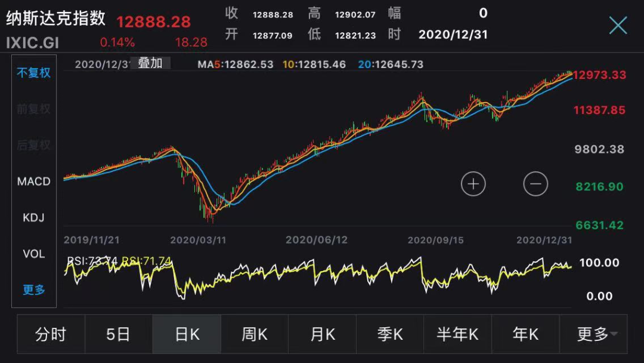Tap the IXIC.GI ticker code
Image resolution: width=644 pixels, height=363 pixels.
pos(32,43)
